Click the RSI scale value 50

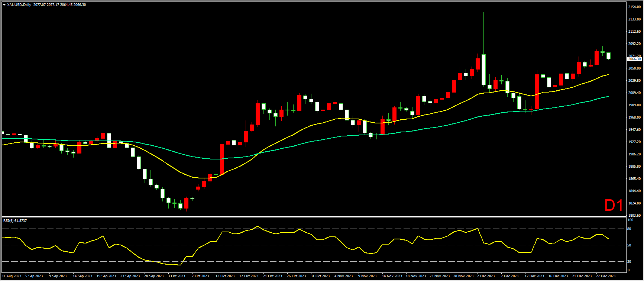point(630,245)
